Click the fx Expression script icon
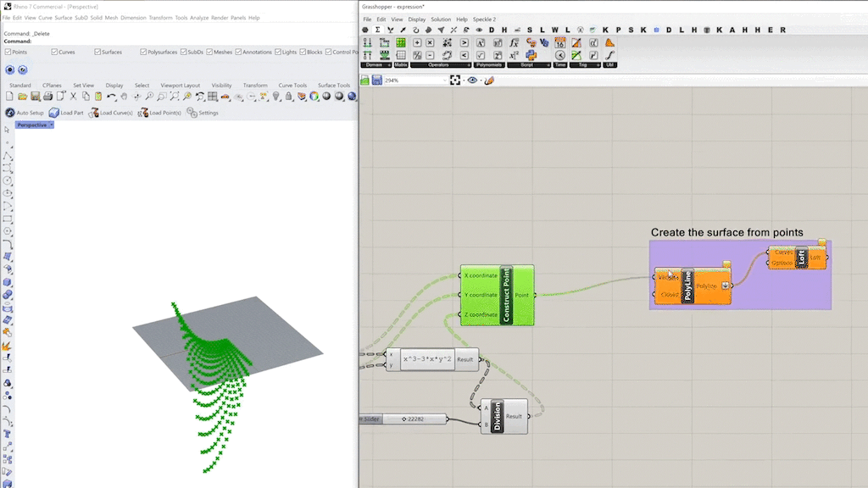The width and height of the screenshot is (868, 488). [515, 42]
